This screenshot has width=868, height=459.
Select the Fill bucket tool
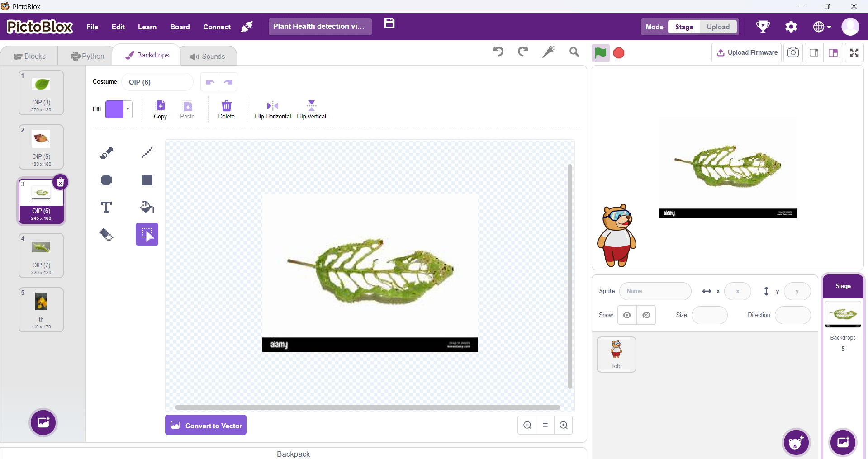click(147, 207)
